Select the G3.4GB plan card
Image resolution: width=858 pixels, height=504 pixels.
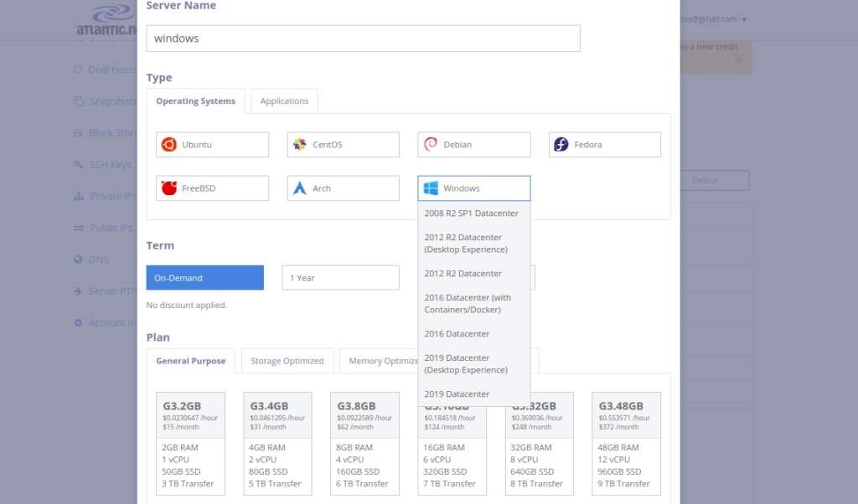[277, 444]
